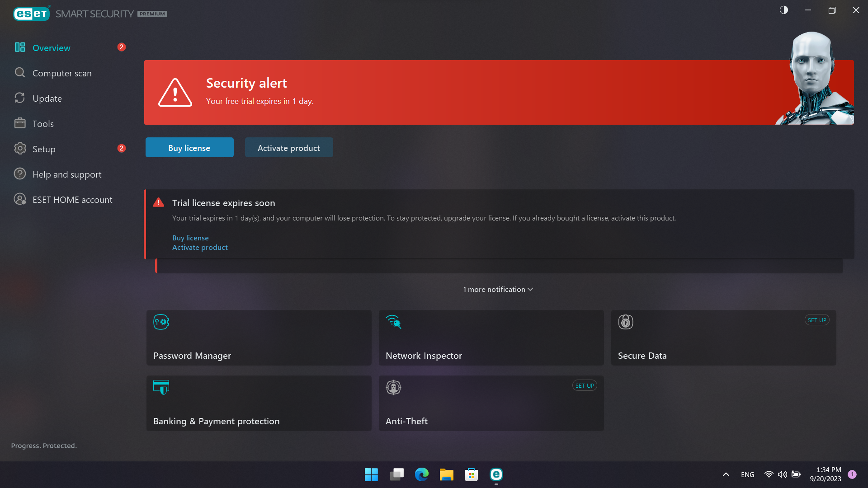Open the Banking & Payment protection tile
The width and height of the screenshot is (868, 488).
pyautogui.click(x=259, y=403)
